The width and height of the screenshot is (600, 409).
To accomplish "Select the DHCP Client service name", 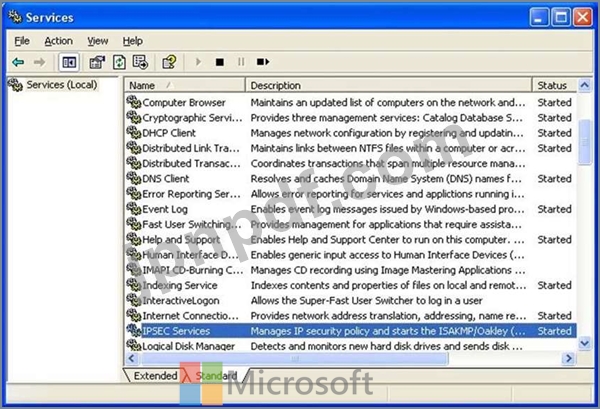I will 169,133.
